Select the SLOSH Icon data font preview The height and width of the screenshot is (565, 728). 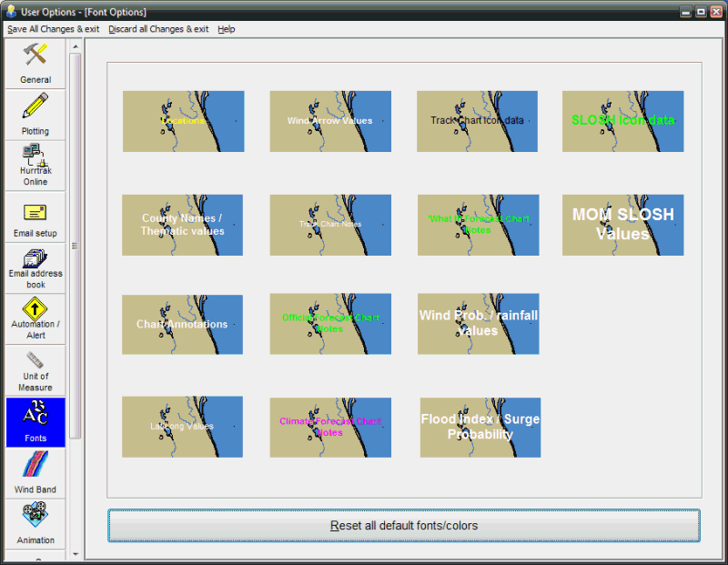pyautogui.click(x=622, y=121)
